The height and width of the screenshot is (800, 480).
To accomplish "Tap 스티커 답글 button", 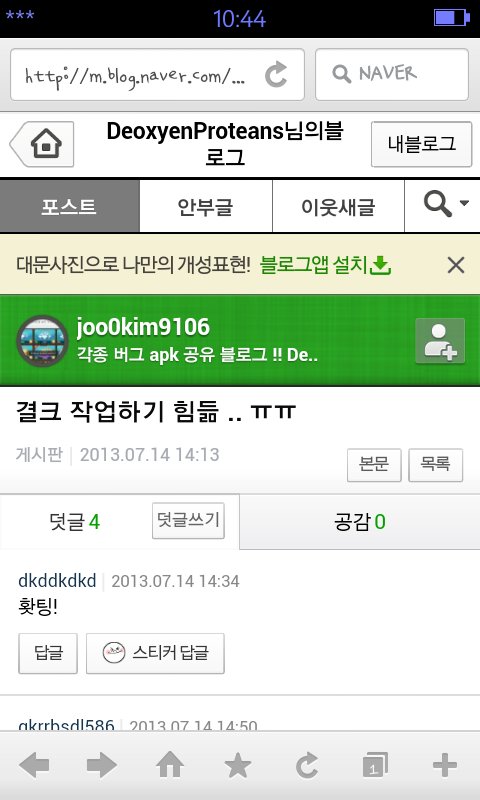I will coord(155,653).
